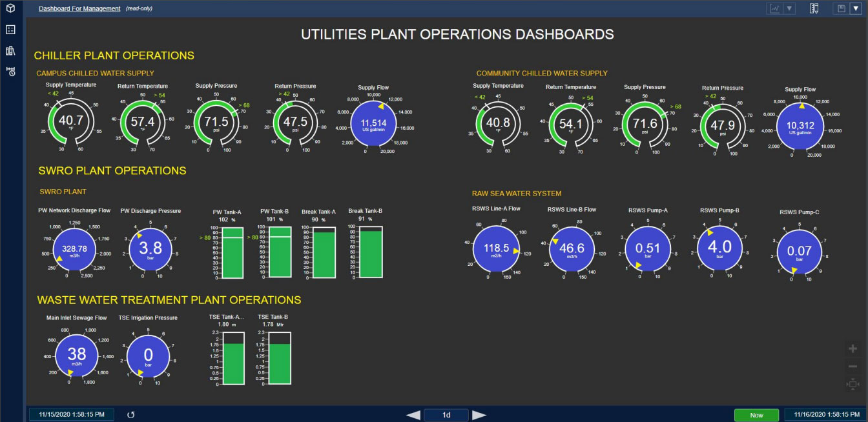The image size is (868, 422).
Task: Click the revert time range icon
Action: [131, 415]
